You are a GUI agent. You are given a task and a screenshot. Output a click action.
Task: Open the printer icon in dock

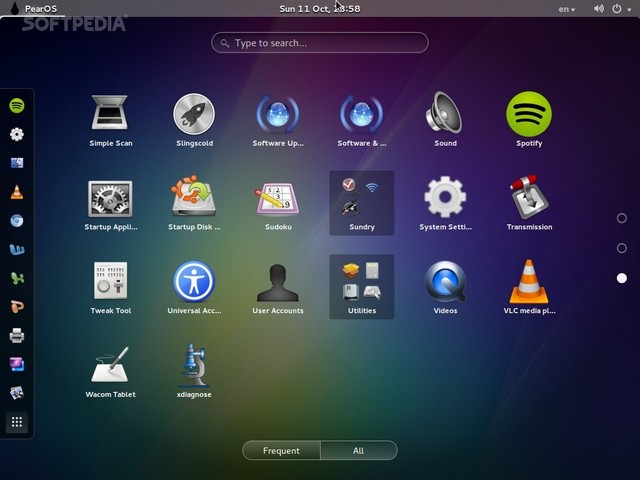17,336
